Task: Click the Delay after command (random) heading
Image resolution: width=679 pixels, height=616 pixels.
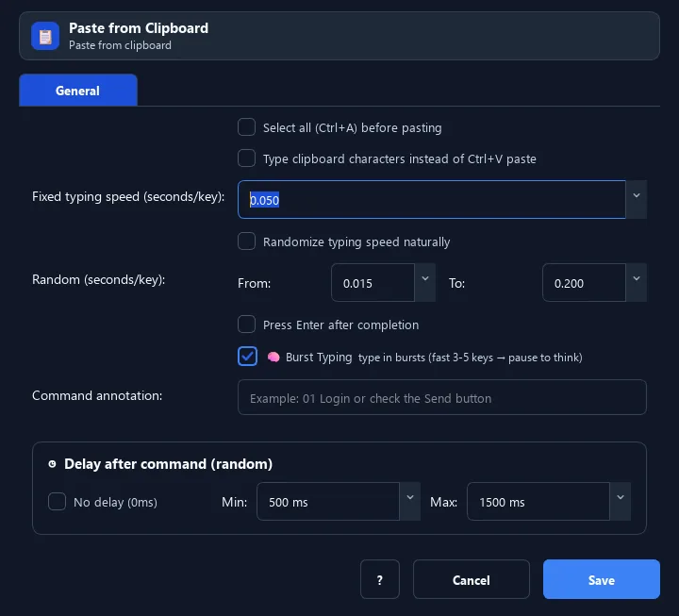Action: (169, 464)
